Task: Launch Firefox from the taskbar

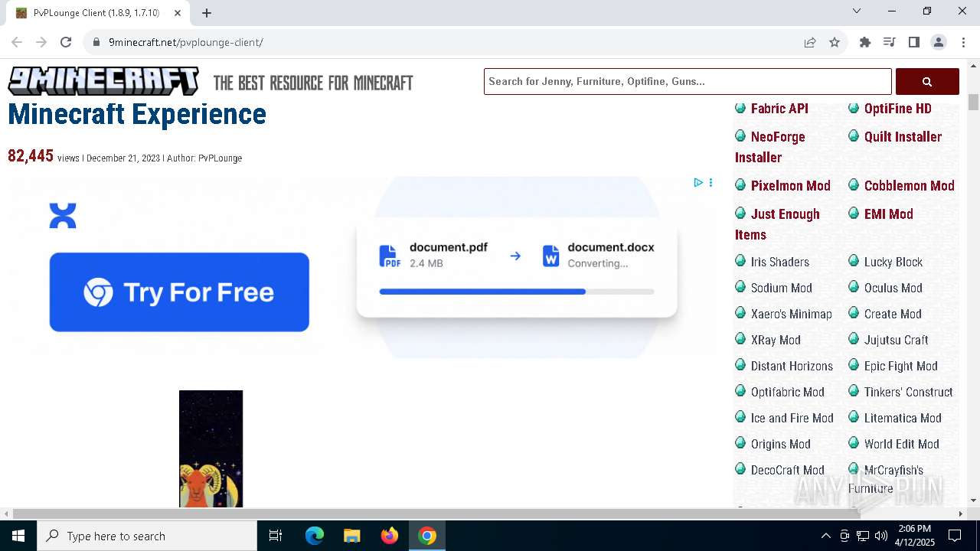Action: click(x=390, y=536)
